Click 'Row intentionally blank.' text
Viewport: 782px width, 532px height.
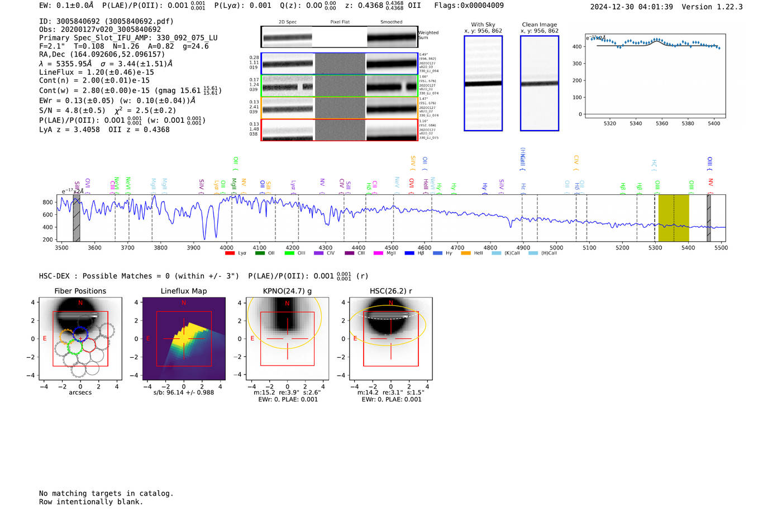[91, 502]
